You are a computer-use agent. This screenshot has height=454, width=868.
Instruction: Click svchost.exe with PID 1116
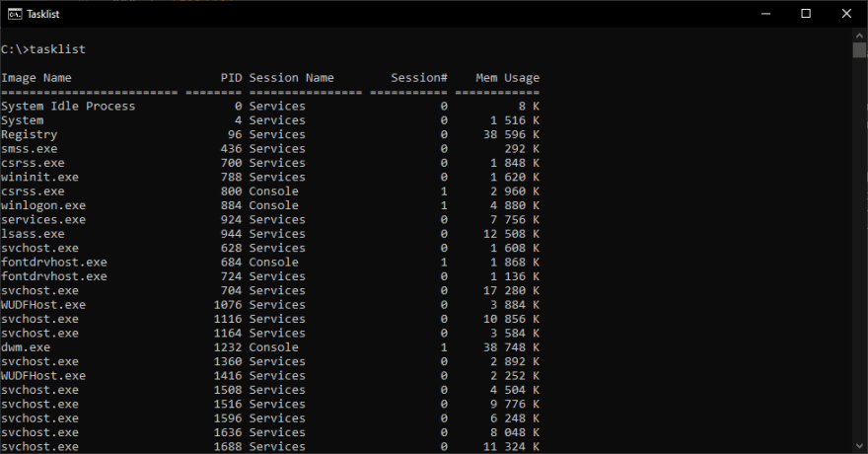point(39,319)
